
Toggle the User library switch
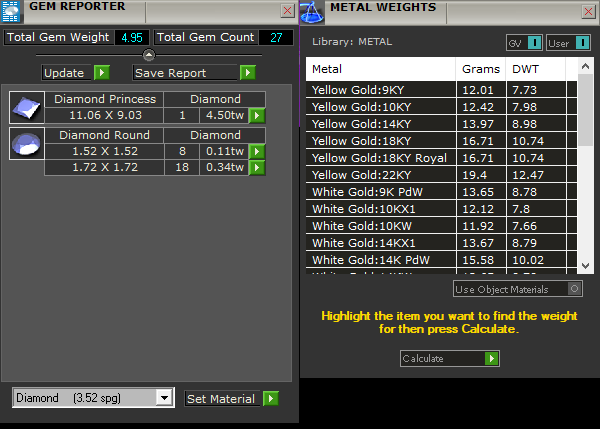point(582,42)
